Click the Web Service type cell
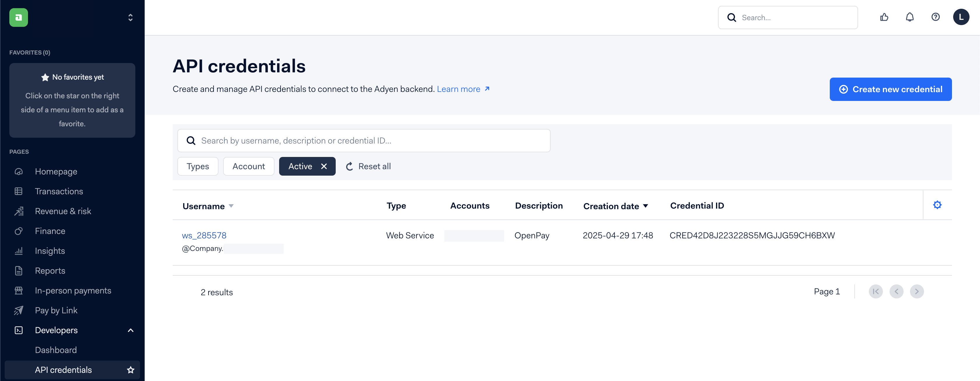Viewport: 980px width, 381px height. (410, 235)
